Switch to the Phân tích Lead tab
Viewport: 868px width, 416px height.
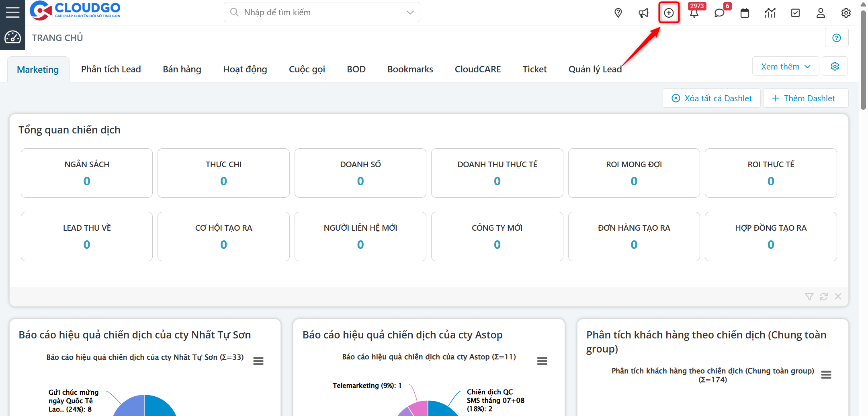tap(111, 69)
